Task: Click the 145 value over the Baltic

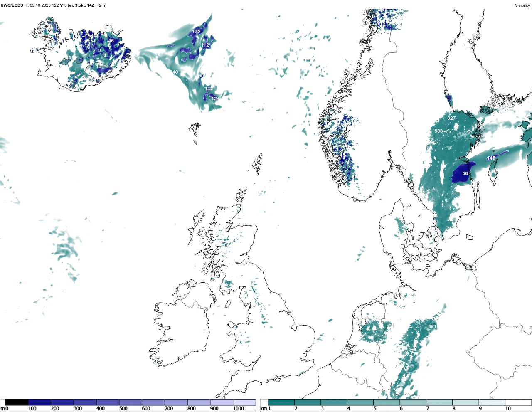Action: tap(491, 158)
